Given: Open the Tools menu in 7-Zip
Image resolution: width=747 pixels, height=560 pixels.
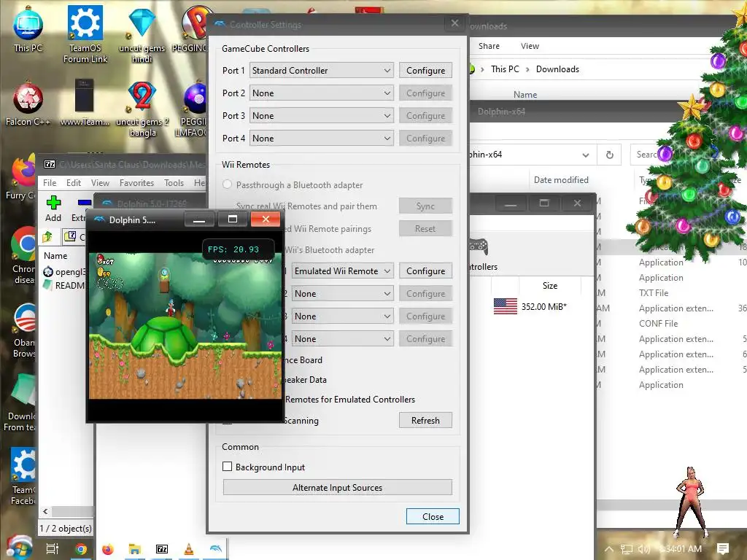Looking at the screenshot, I should pyautogui.click(x=174, y=183).
